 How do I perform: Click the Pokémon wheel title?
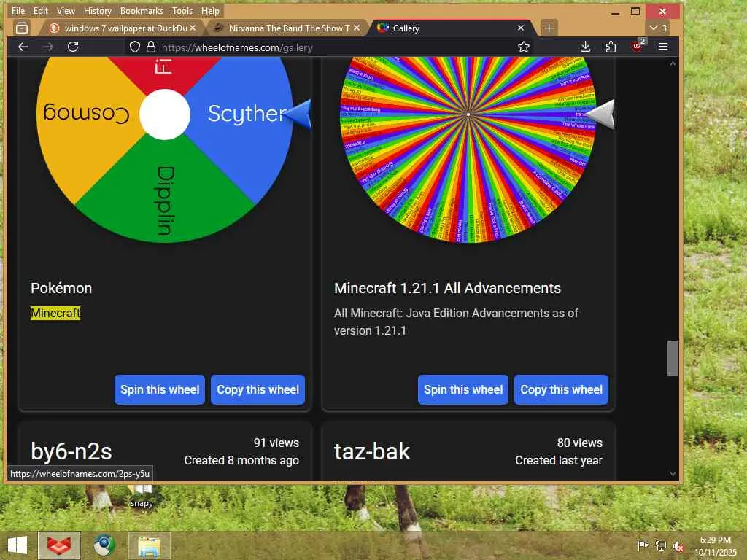61,288
